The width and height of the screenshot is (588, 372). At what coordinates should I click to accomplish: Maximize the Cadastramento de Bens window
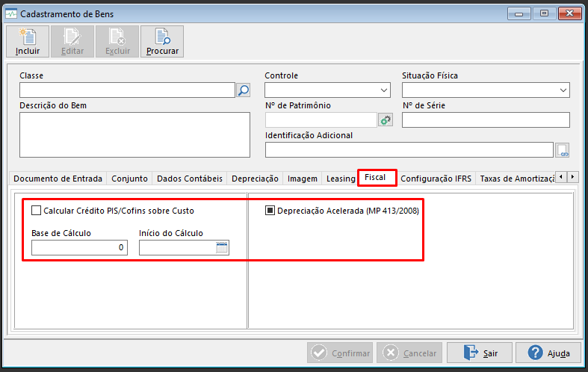pos(544,14)
